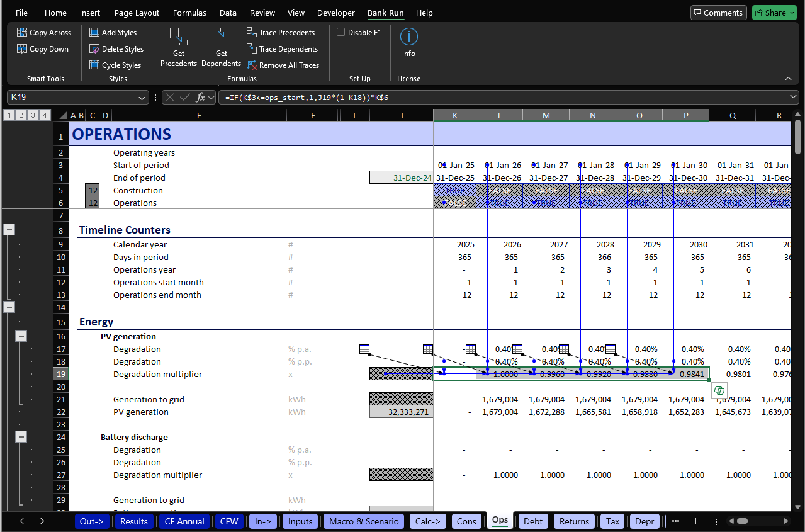This screenshot has height=532, width=805.
Task: Click the Cycle Styles icon
Action: point(94,65)
